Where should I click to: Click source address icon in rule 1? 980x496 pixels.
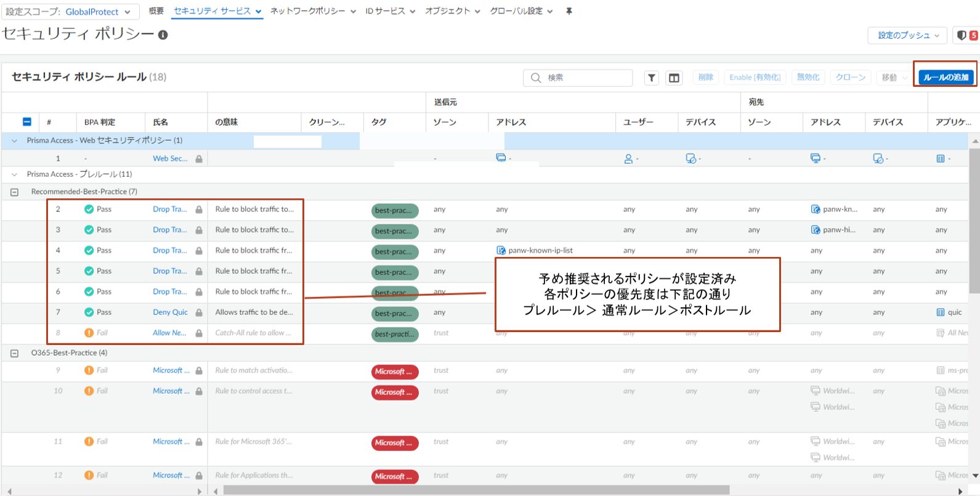pyautogui.click(x=501, y=158)
